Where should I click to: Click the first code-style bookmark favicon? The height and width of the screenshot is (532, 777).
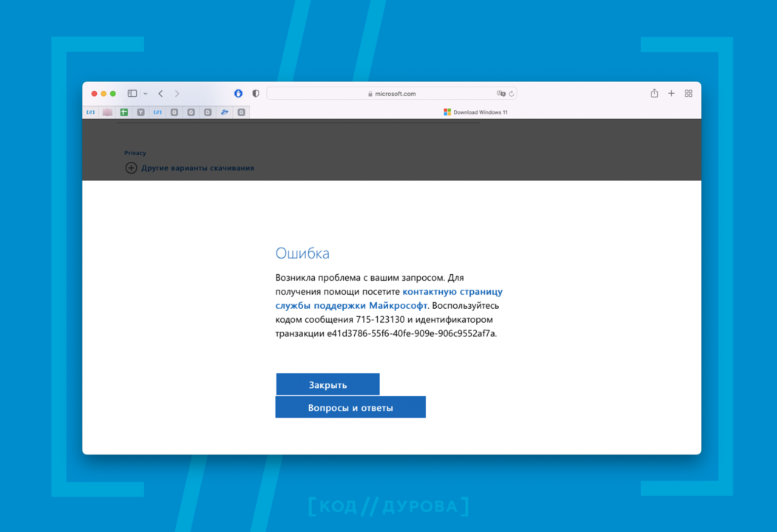click(x=90, y=112)
